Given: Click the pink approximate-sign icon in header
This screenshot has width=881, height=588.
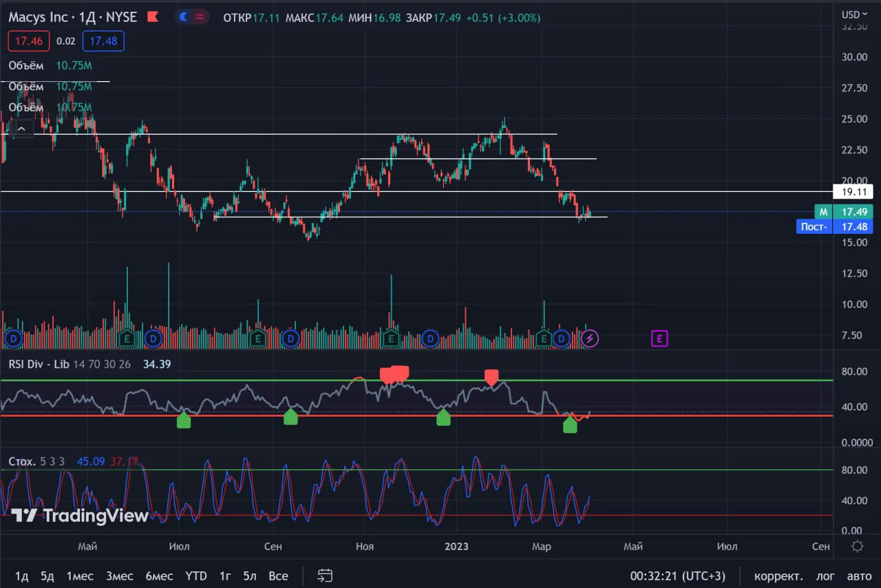Looking at the screenshot, I should coord(200,17).
